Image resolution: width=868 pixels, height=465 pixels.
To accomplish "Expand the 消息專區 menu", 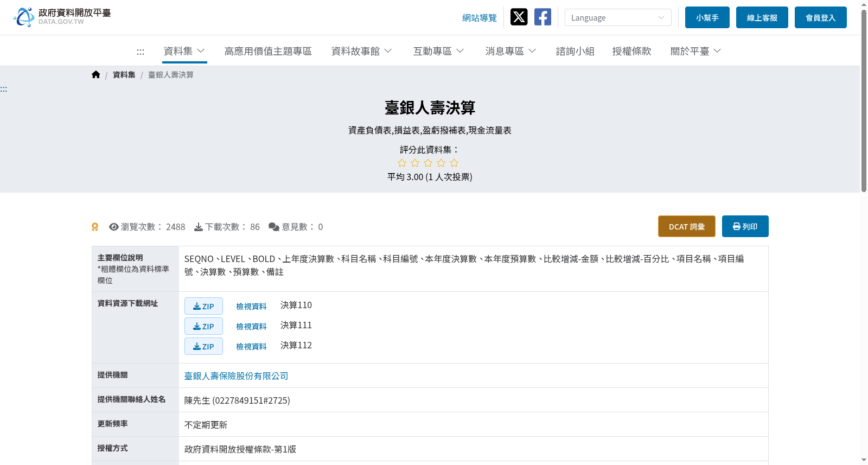I will (510, 51).
